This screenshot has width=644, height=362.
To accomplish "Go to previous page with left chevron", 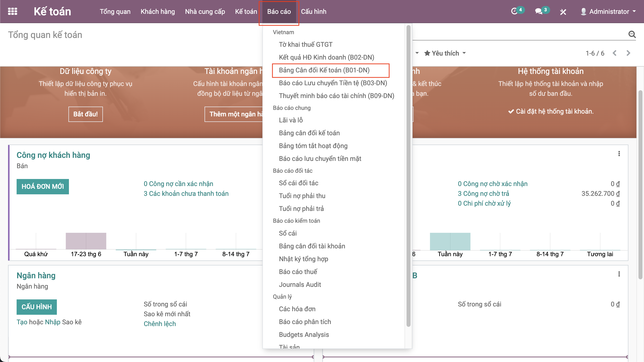I will (615, 53).
